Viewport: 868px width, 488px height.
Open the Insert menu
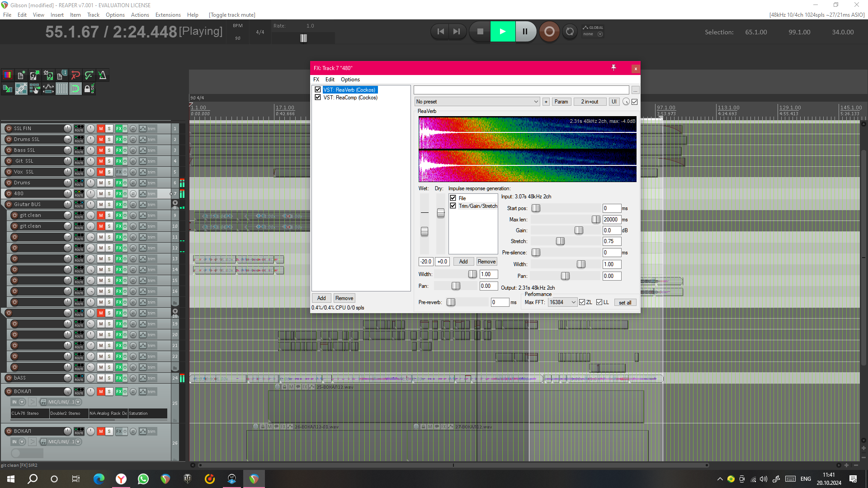pyautogui.click(x=57, y=15)
